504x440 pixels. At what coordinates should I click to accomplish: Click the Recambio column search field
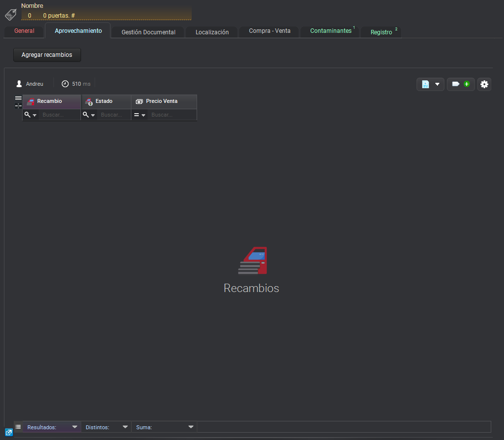(60, 115)
